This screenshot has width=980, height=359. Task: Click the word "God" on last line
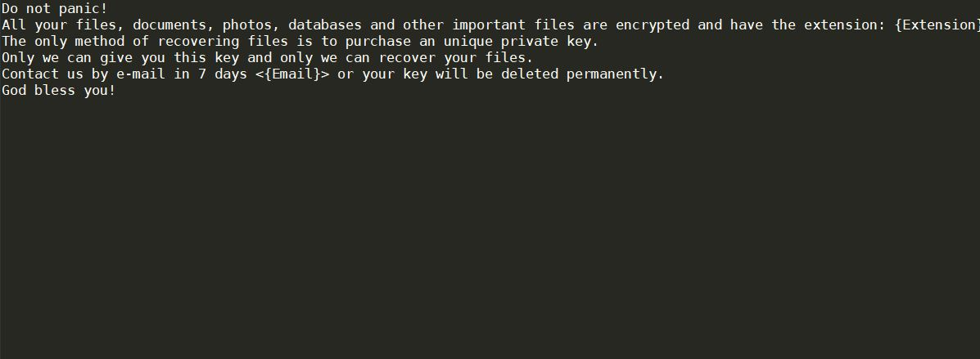[13, 90]
